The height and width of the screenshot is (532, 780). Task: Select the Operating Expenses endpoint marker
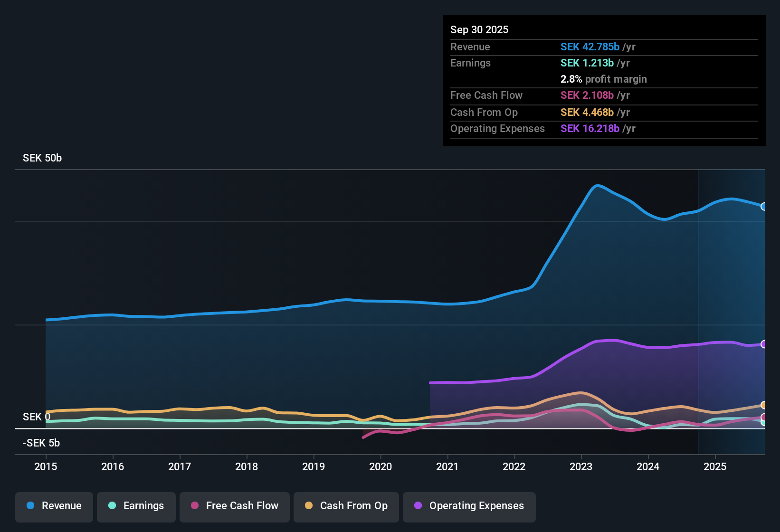pos(764,344)
